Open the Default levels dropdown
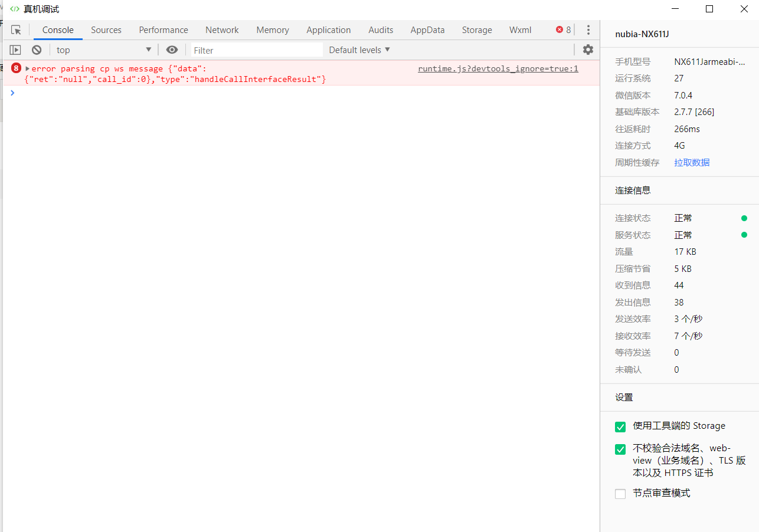Image resolution: width=759 pixels, height=532 pixels. pos(359,50)
